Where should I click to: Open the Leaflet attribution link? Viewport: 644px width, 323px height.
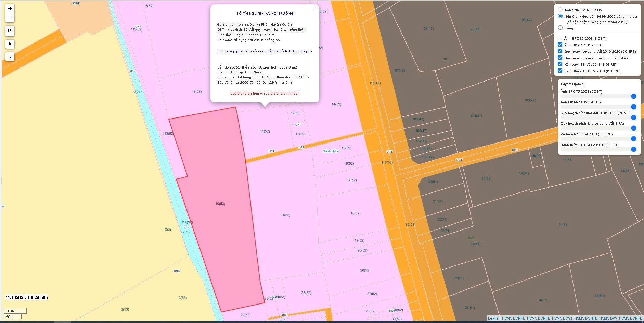[493, 318]
